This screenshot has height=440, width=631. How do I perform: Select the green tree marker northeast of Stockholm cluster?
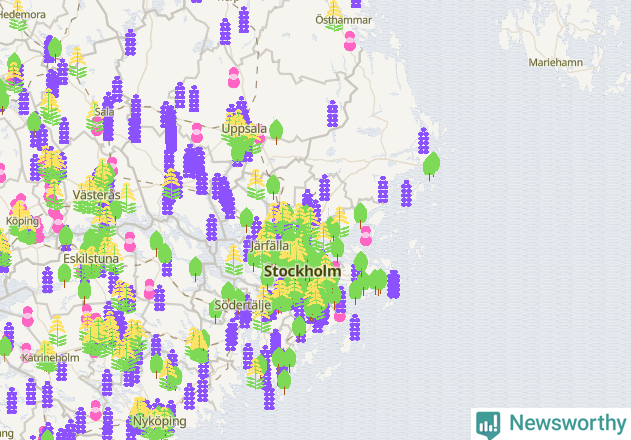(361, 215)
